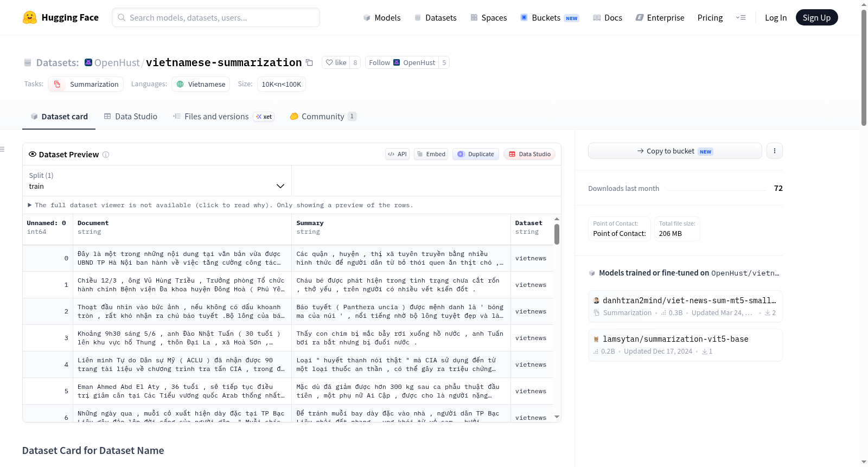The image size is (868, 467).
Task: Click the info icon next to Dataset Preview
Action: pos(106,155)
